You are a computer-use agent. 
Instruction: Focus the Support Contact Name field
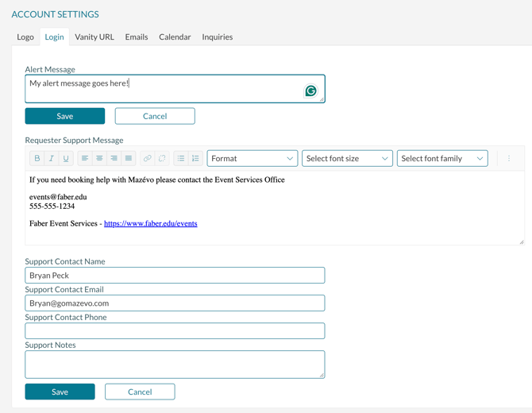[175, 276]
